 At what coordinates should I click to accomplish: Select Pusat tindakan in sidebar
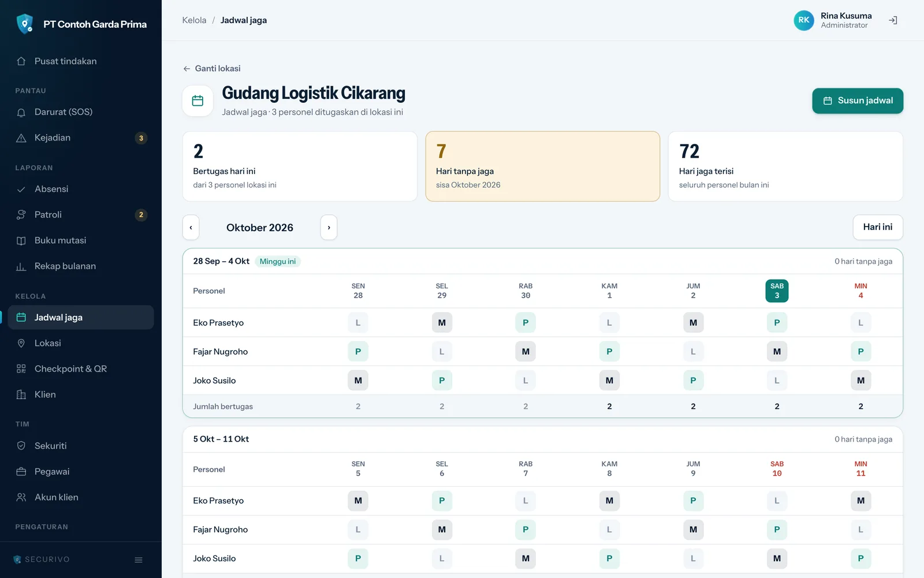click(81, 61)
